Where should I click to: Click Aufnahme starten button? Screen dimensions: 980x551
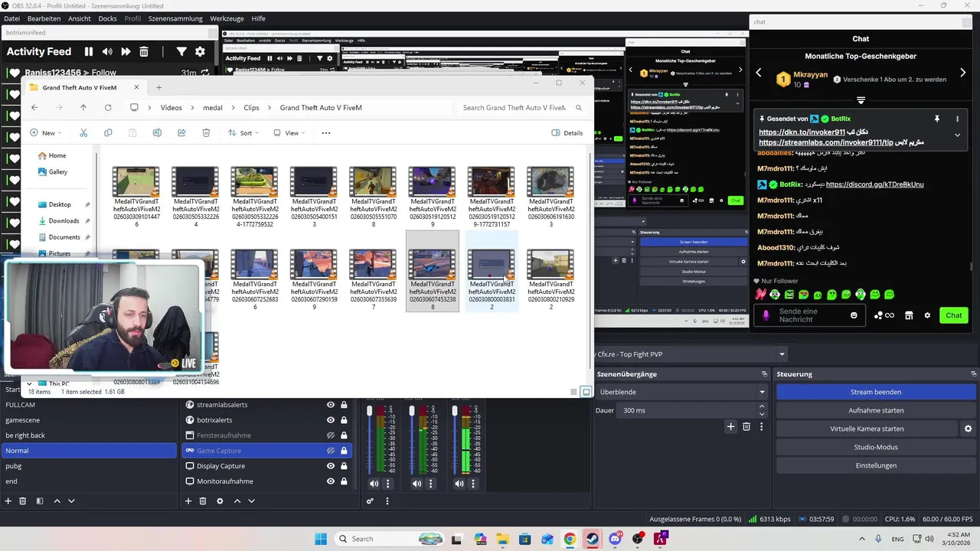876,410
